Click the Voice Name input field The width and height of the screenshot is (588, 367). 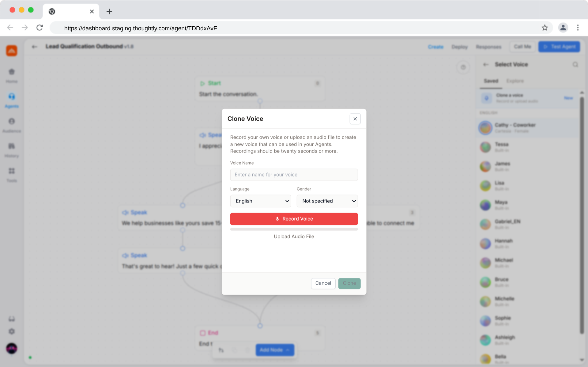(294, 175)
